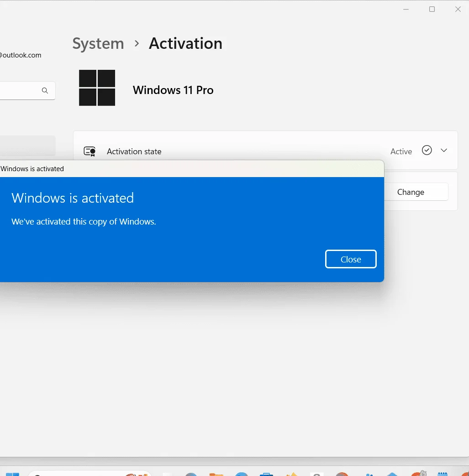
Task: Maximize the Settings window
Action: 432,10
